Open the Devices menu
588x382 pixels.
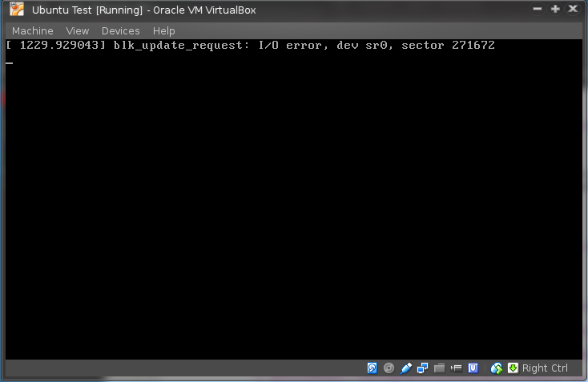120,30
